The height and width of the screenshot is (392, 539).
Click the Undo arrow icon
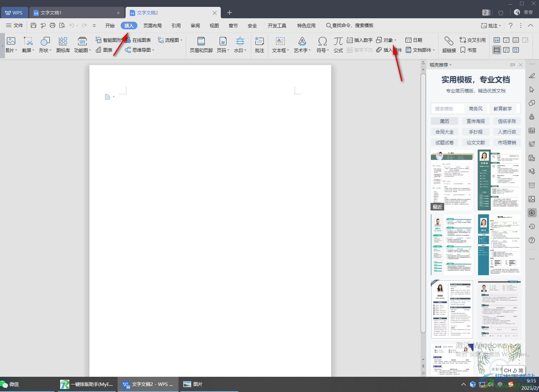coord(72,25)
